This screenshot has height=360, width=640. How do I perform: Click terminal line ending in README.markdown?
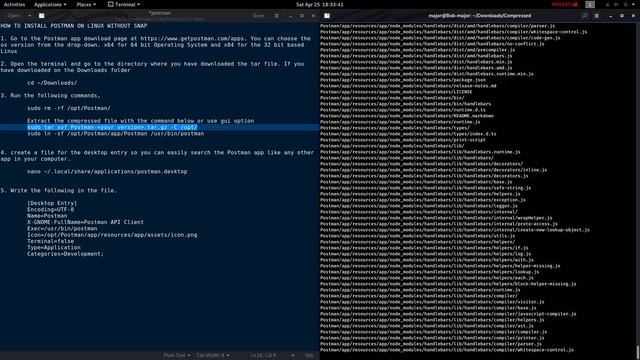click(x=407, y=116)
